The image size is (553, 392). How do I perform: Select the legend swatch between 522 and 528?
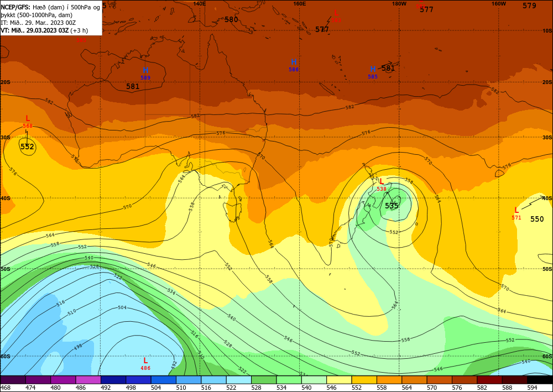click(x=238, y=380)
